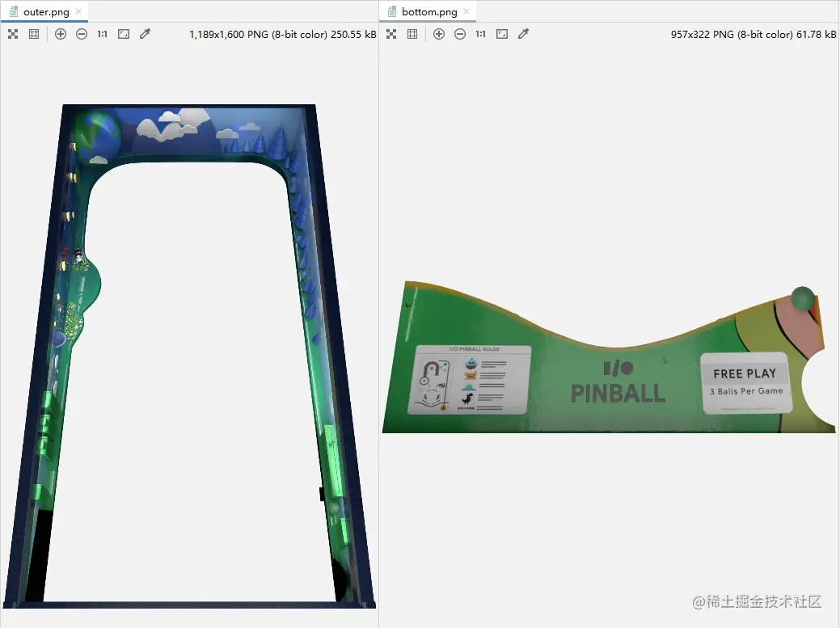Toggle grid display in outer.png viewer

[x=34, y=34]
